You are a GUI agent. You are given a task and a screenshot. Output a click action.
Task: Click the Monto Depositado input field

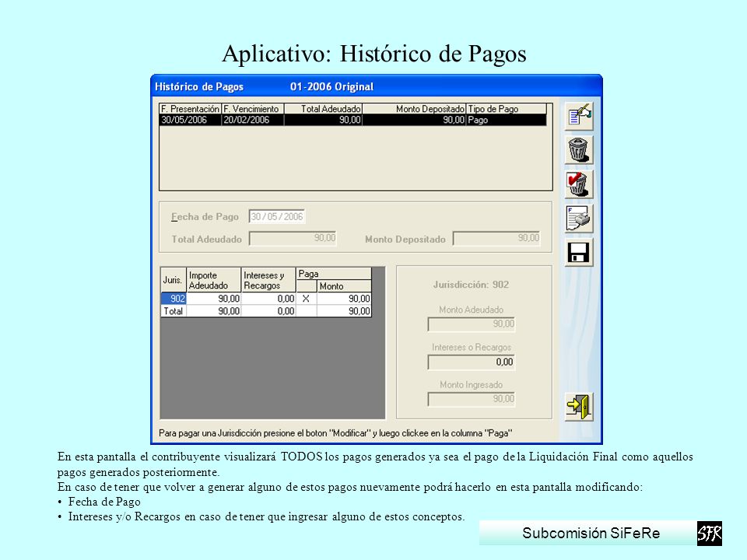496,239
